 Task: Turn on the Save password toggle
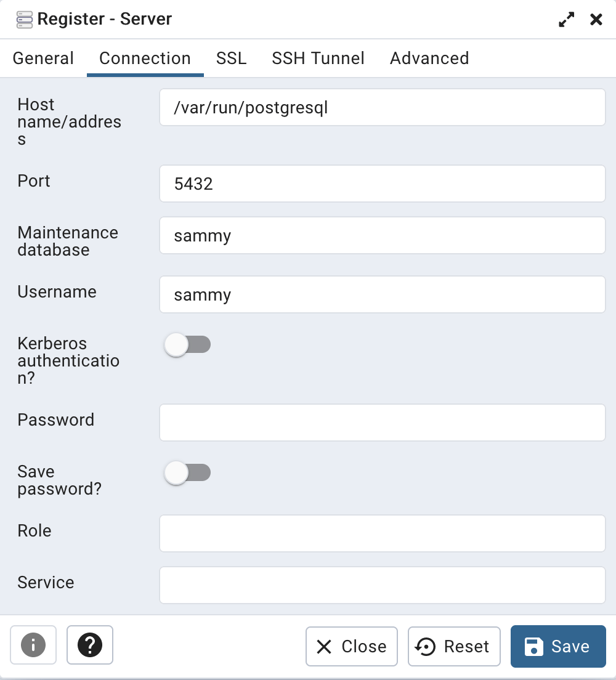coord(187,472)
